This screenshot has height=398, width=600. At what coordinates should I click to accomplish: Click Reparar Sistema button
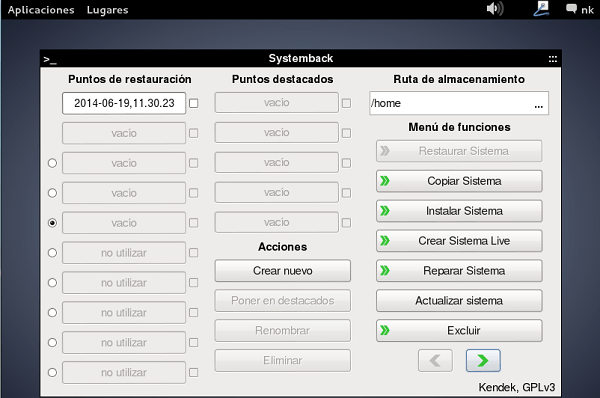pyautogui.click(x=459, y=271)
